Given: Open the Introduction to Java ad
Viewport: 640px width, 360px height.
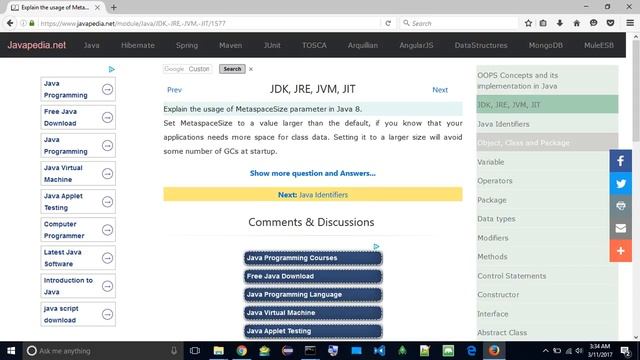Looking at the screenshot, I should click(x=78, y=286).
